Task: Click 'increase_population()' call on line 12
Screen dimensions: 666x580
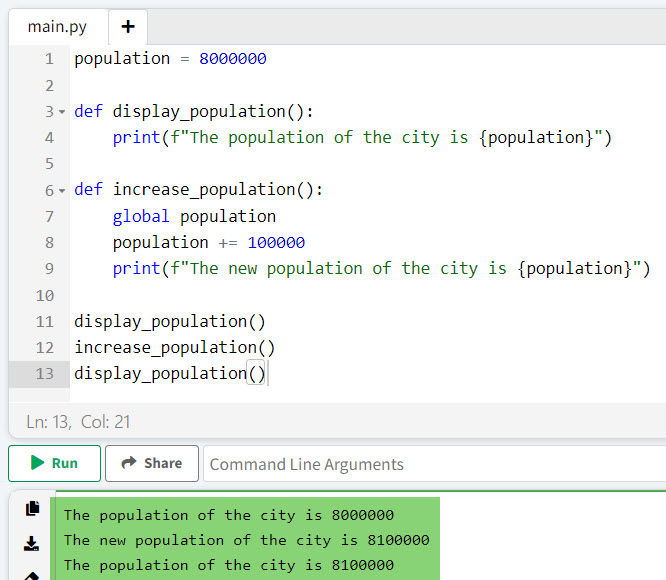Action: [175, 348]
